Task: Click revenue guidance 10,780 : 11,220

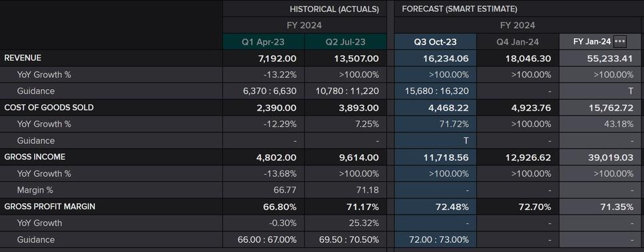Action: [347, 91]
